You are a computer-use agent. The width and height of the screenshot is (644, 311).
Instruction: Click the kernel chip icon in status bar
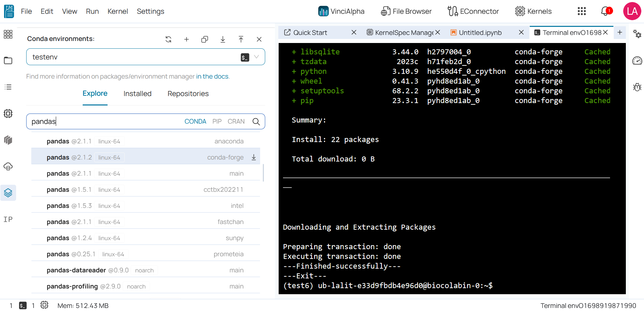point(44,305)
